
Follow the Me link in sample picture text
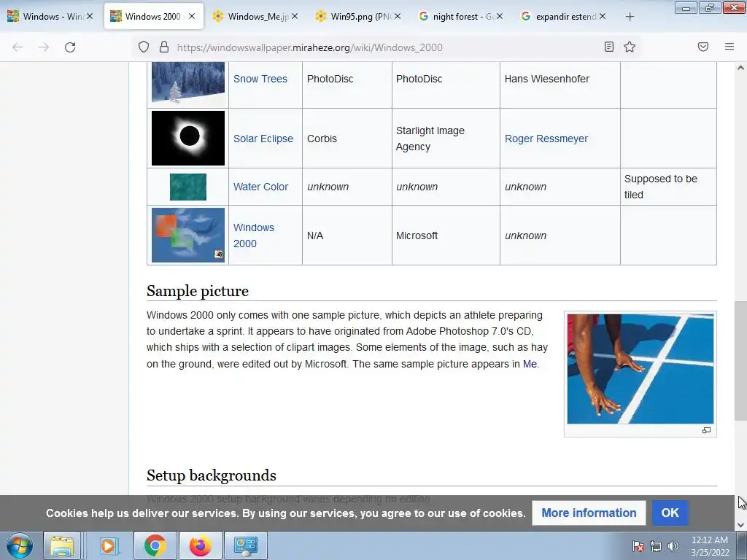tap(530, 364)
